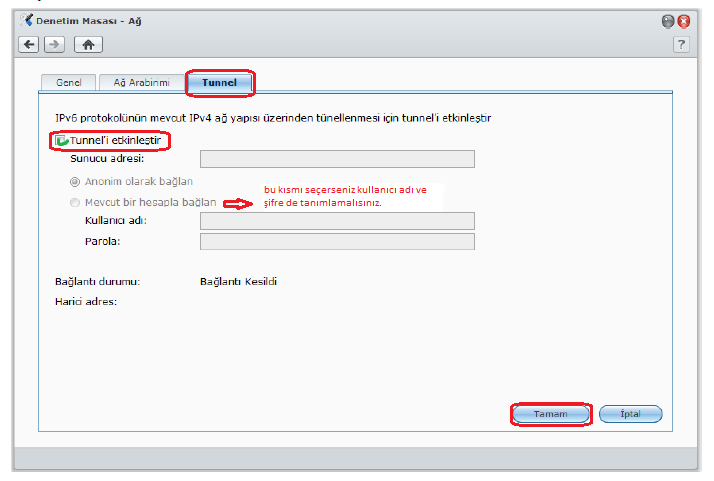The height and width of the screenshot is (481, 714).
Task: Click the Bağlantı Kesildi status text
Action: (x=239, y=281)
